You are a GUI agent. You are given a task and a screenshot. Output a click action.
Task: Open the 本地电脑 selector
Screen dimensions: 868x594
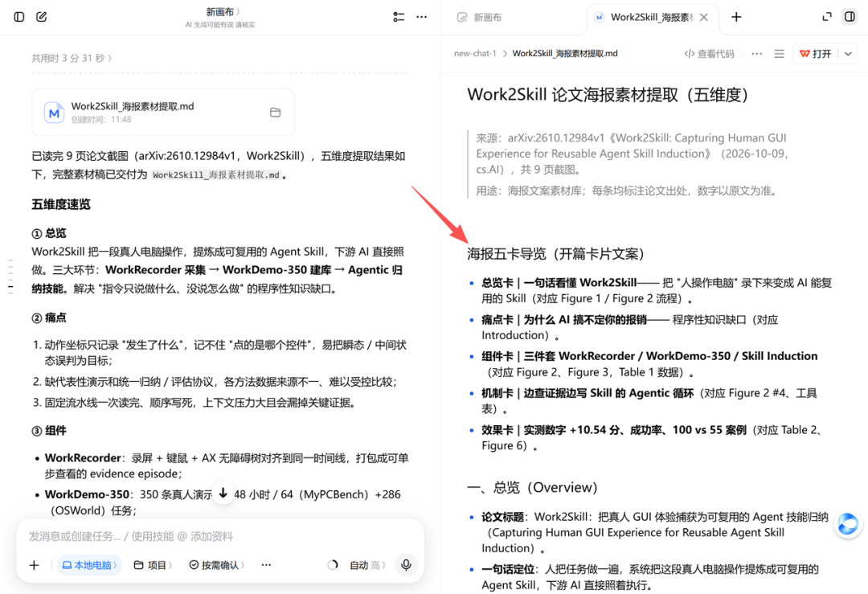pos(90,564)
